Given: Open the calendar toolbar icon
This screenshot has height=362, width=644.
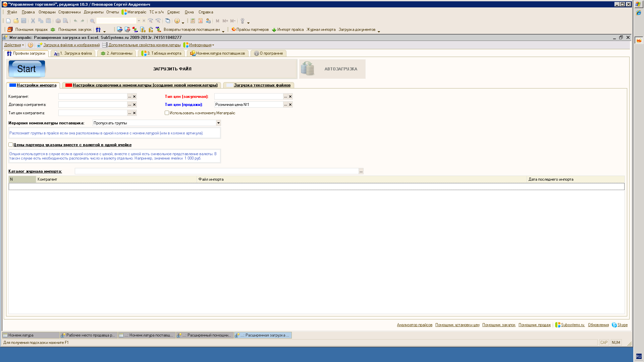Looking at the screenshot, I should [x=200, y=21].
